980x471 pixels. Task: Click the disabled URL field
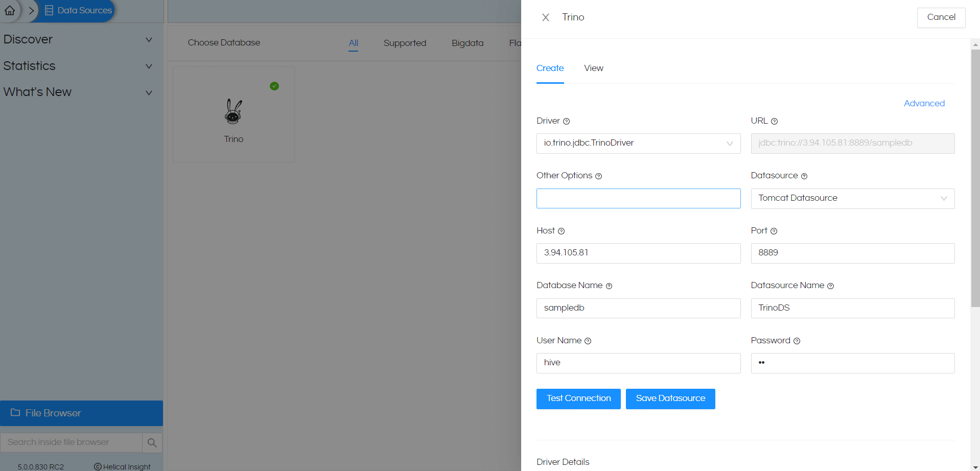pos(852,144)
